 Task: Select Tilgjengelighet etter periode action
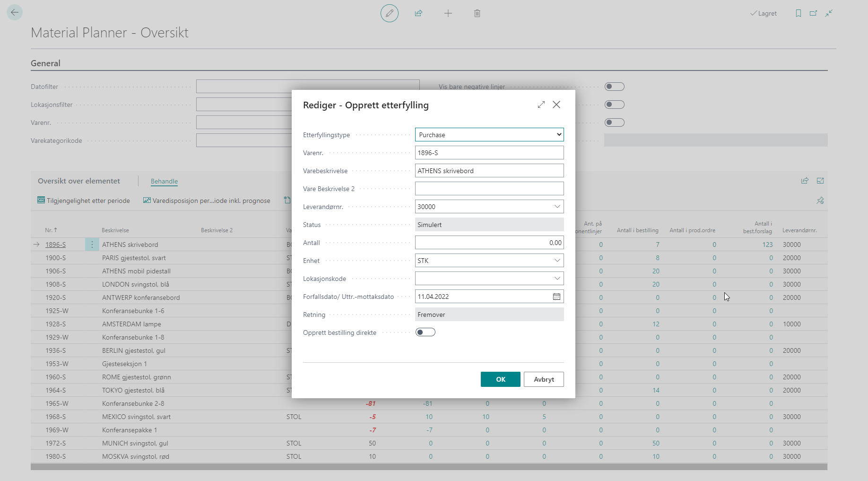pyautogui.click(x=84, y=201)
